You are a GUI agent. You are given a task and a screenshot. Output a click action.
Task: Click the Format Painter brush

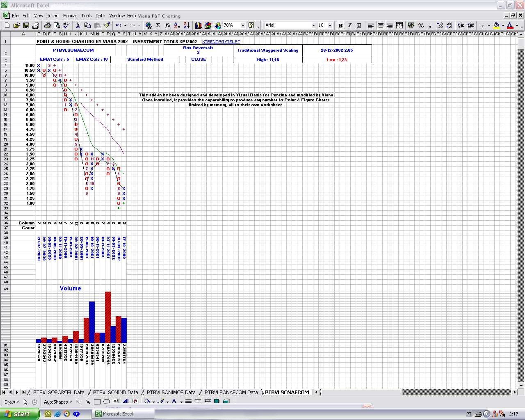click(106, 25)
